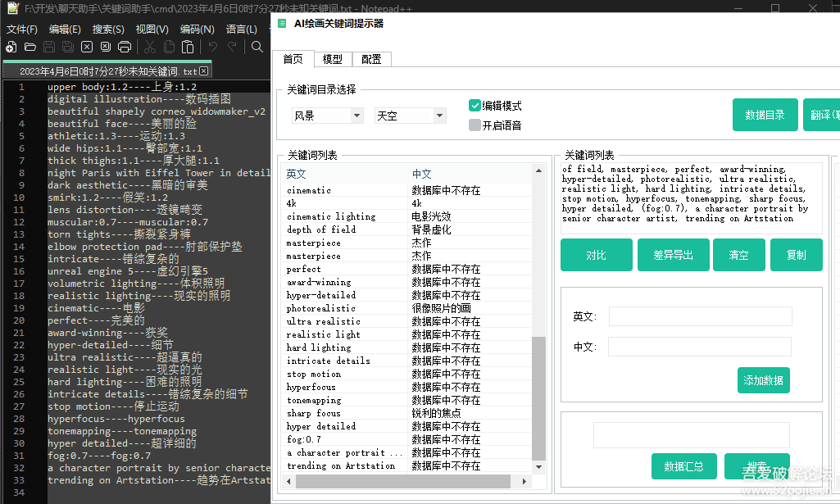Switch to the 模型 tab
The height and width of the screenshot is (504, 840).
tap(332, 59)
